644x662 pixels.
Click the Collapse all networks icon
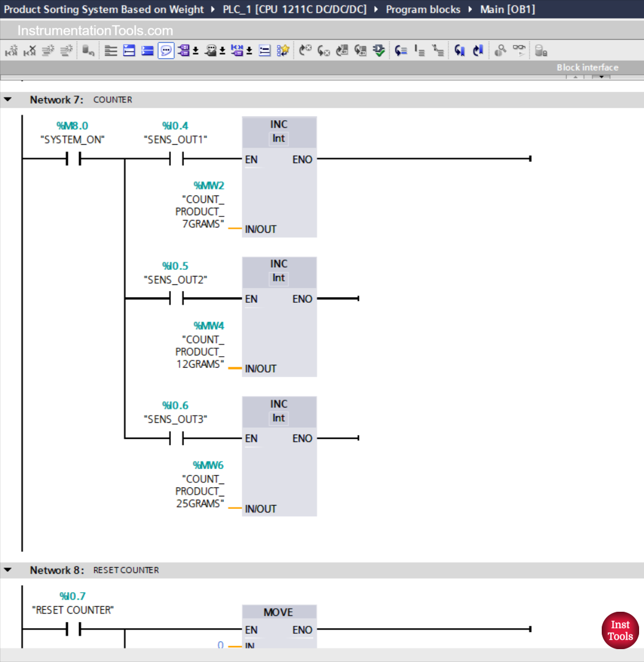coord(146,50)
